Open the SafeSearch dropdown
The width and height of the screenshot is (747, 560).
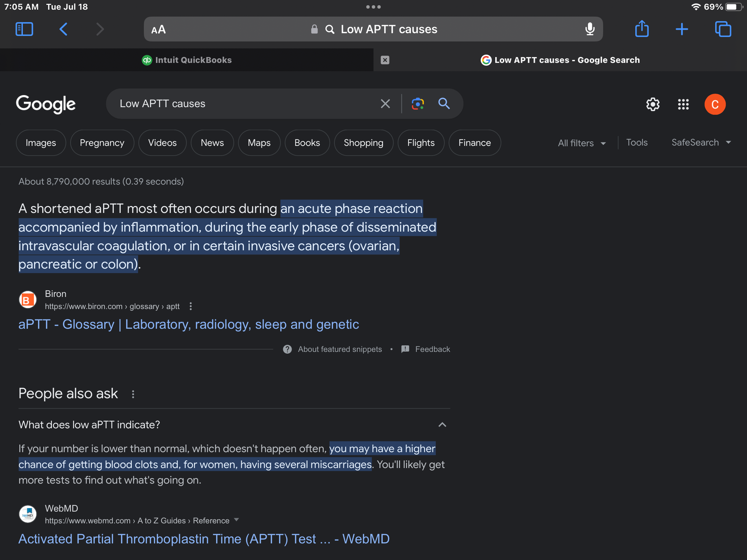click(x=701, y=143)
